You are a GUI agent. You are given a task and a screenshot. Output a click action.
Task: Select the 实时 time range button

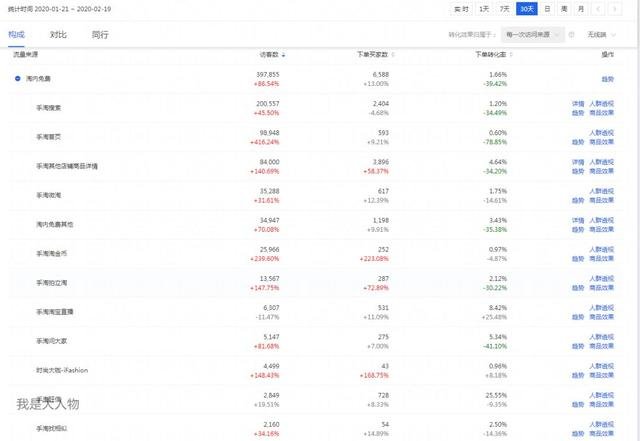click(x=462, y=9)
